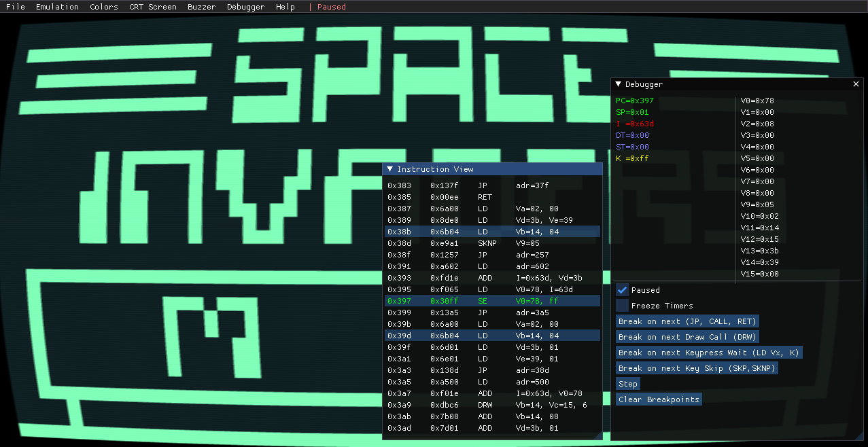This screenshot has width=868, height=447.
Task: Click the breakpoint row at address 0x38b
Action: 489,231
